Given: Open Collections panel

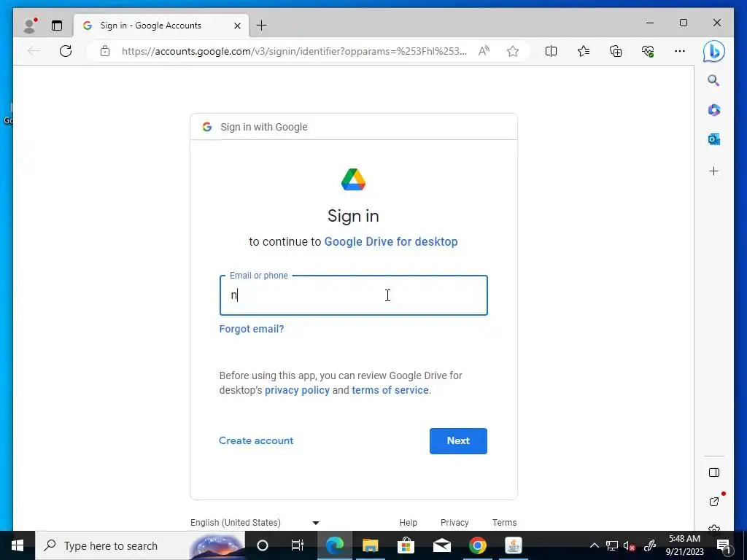Looking at the screenshot, I should tap(616, 51).
